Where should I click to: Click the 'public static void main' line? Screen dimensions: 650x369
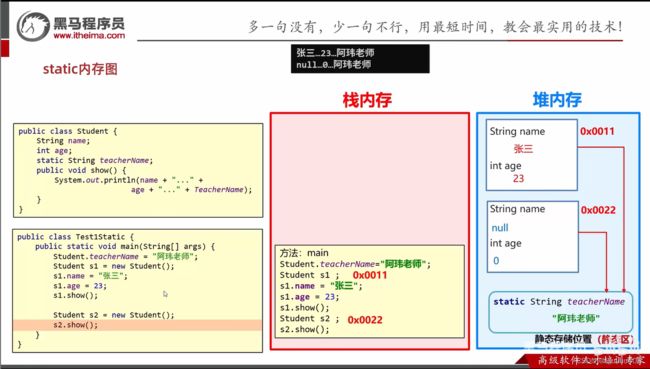125,246
